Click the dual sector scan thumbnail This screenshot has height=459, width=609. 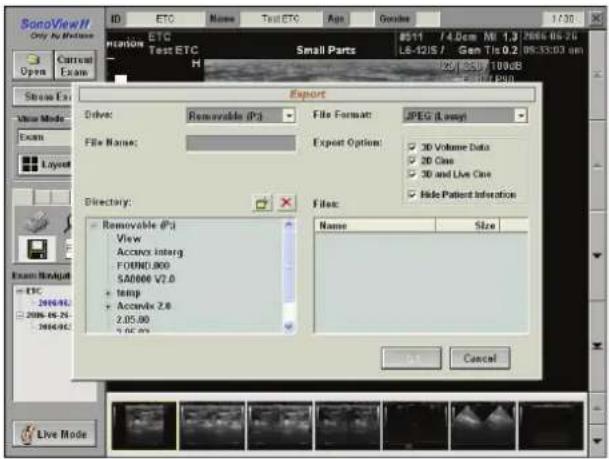click(x=483, y=426)
